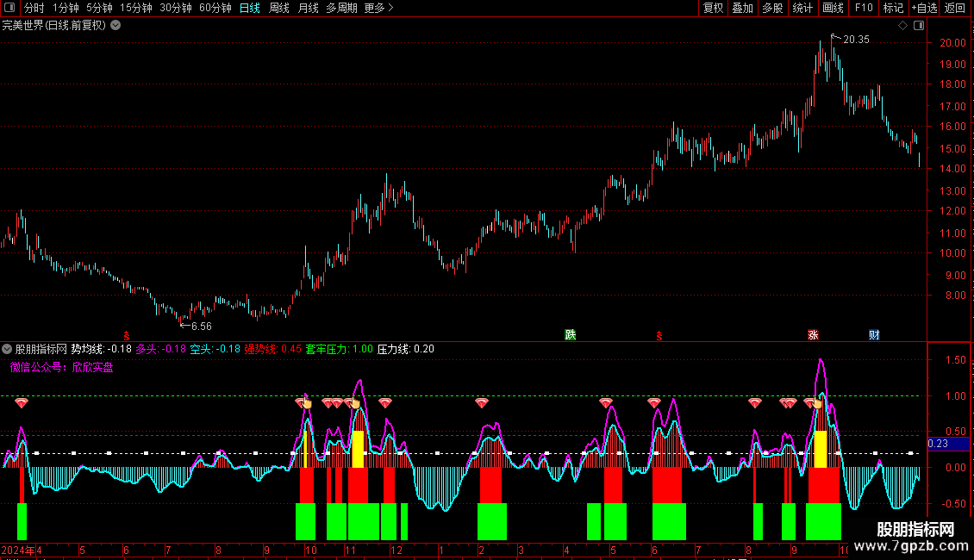Click the blue 财 marker icon
The image size is (974, 560).
click(874, 334)
